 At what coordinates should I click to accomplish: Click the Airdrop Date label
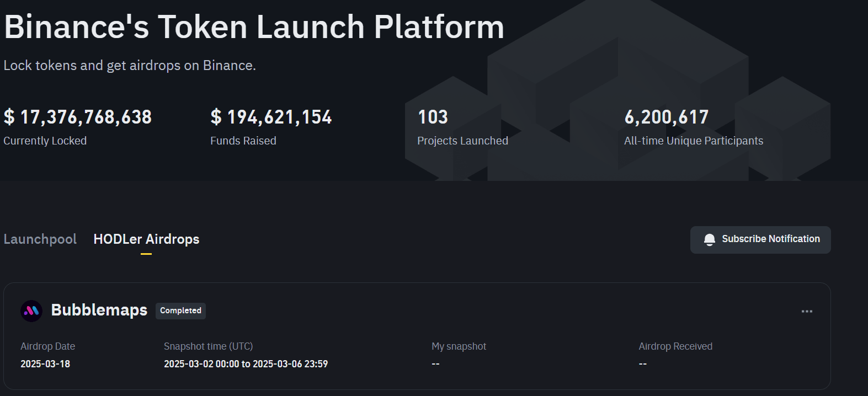[x=47, y=346]
